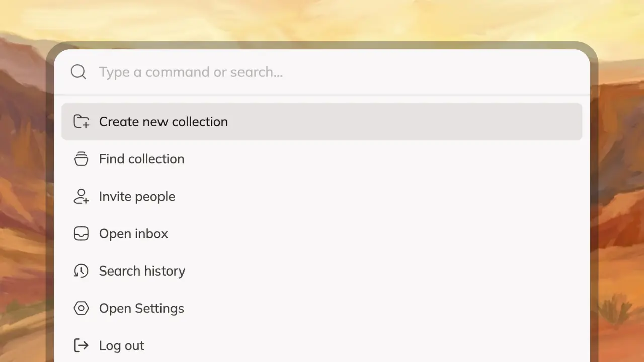Open inbox from the command list
The height and width of the screenshot is (362, 644).
321,234
